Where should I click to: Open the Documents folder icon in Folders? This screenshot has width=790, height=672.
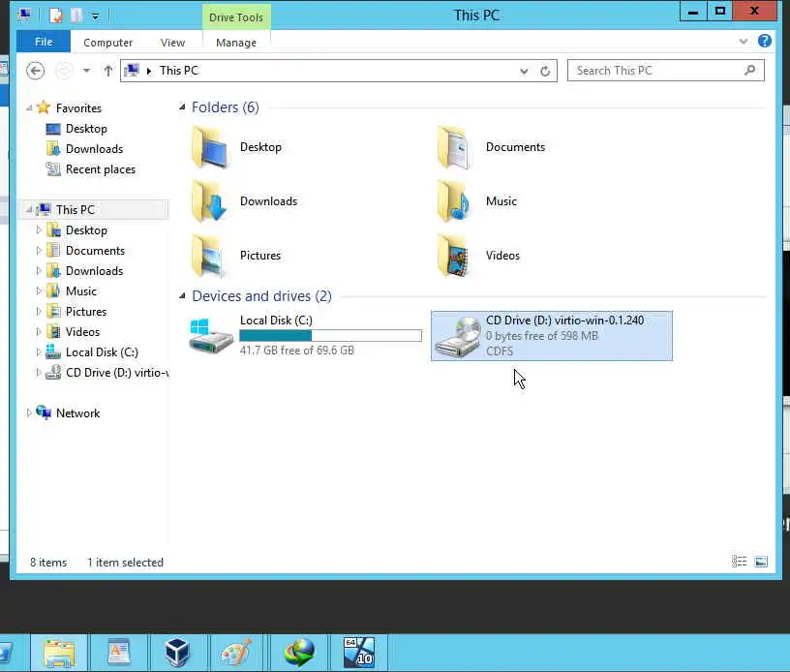[x=455, y=147]
